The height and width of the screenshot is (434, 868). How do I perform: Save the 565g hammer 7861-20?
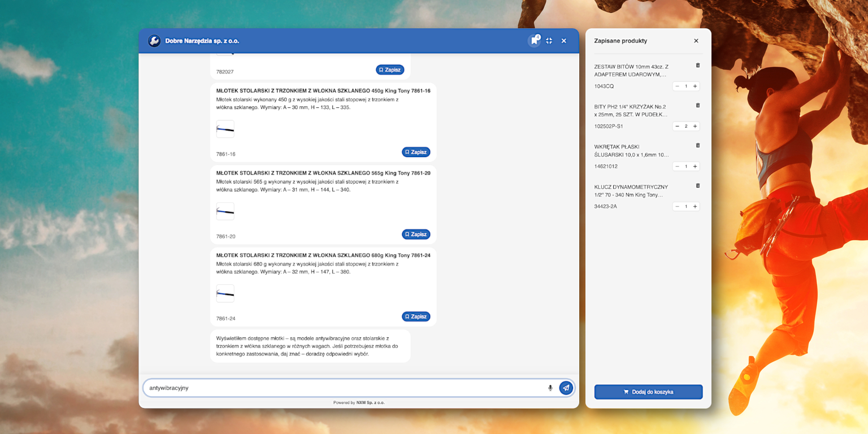pyautogui.click(x=416, y=235)
